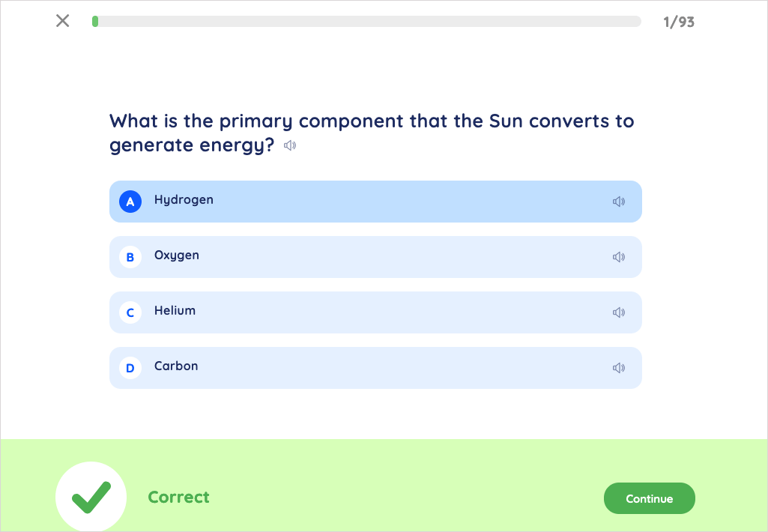The height and width of the screenshot is (532, 768).
Task: Close the quiz with the X icon
Action: (63, 20)
